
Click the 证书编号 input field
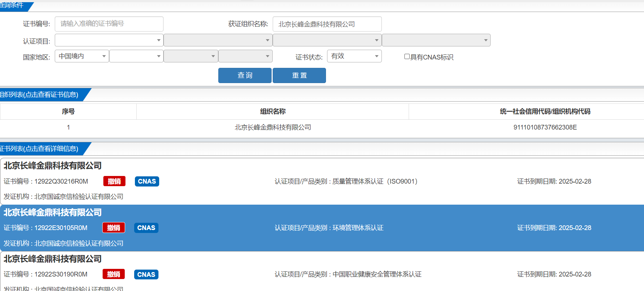tap(109, 24)
